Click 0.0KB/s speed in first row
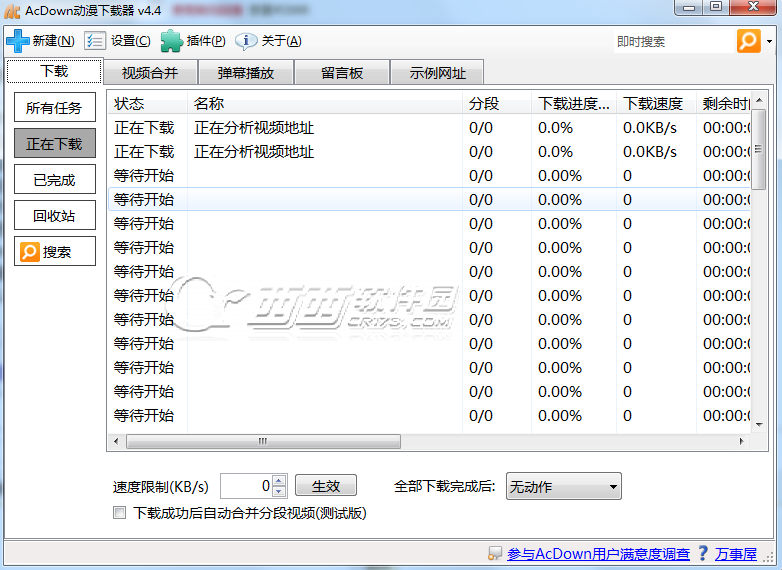 click(x=650, y=128)
